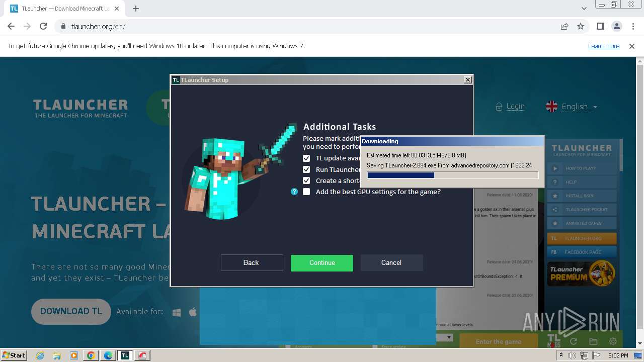This screenshot has width=644, height=362.
Task: Click INSTALL SKIN in launcher sidebar
Action: point(582,196)
